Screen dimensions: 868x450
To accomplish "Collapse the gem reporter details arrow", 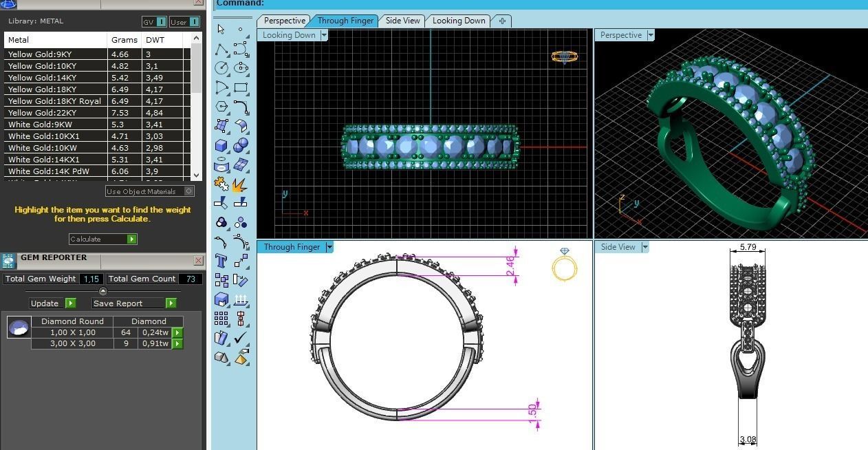I will [x=103, y=291].
